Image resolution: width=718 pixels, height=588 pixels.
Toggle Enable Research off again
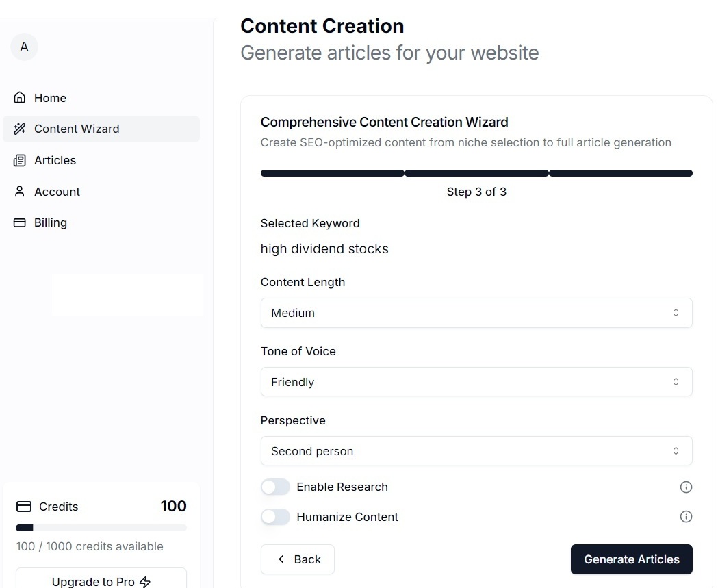point(275,487)
